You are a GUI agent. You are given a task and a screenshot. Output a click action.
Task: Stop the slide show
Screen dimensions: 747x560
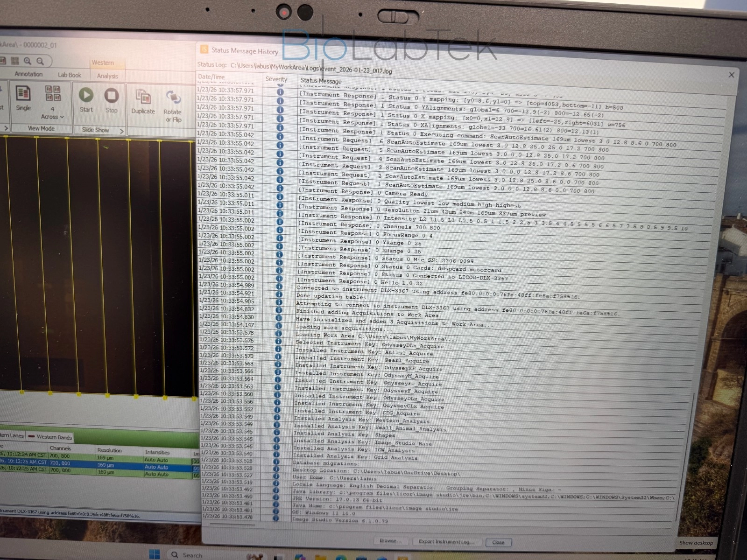pyautogui.click(x=111, y=96)
